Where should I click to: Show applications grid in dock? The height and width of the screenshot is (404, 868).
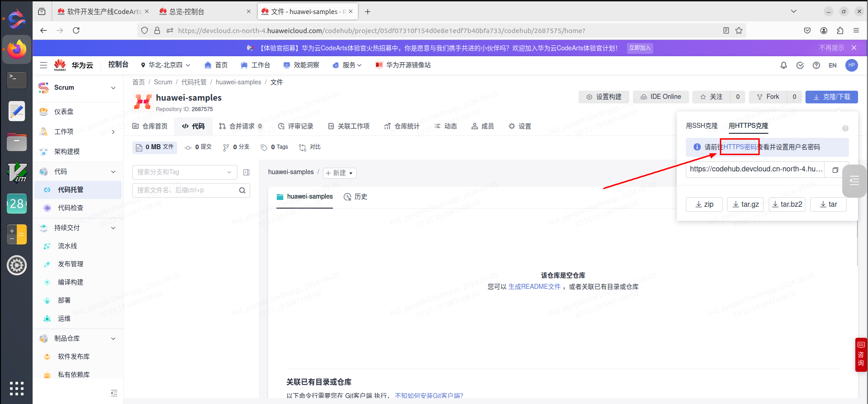tap(17, 389)
